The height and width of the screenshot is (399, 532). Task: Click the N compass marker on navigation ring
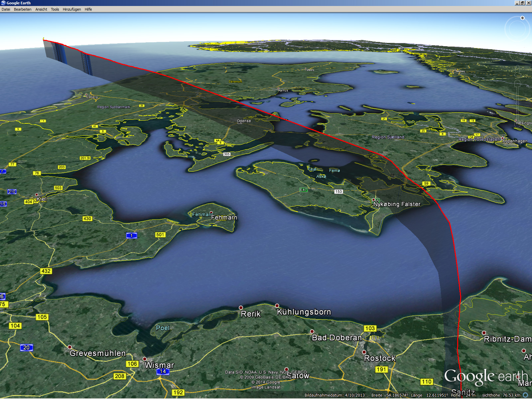[522, 18]
